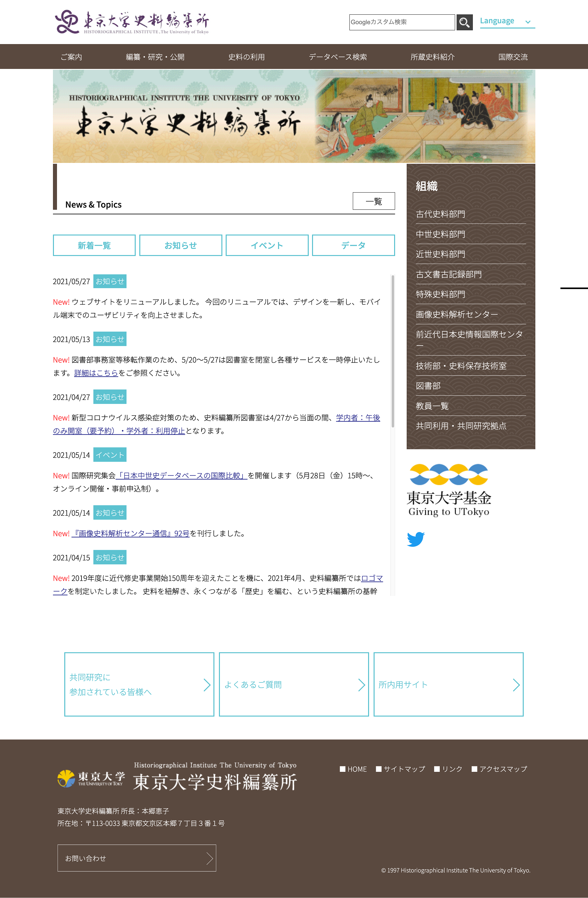Go to 古代史料部門 in the sidebar
588x898 pixels.
[x=471, y=214]
